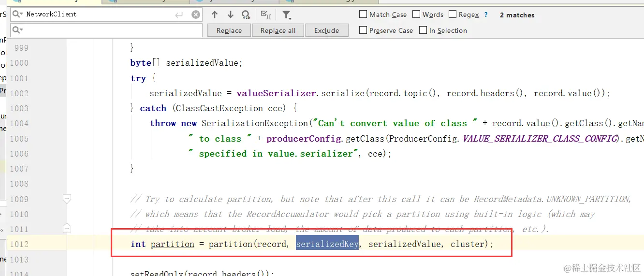644x276 pixels.
Task: Enable Regex checkbox
Action: [453, 15]
